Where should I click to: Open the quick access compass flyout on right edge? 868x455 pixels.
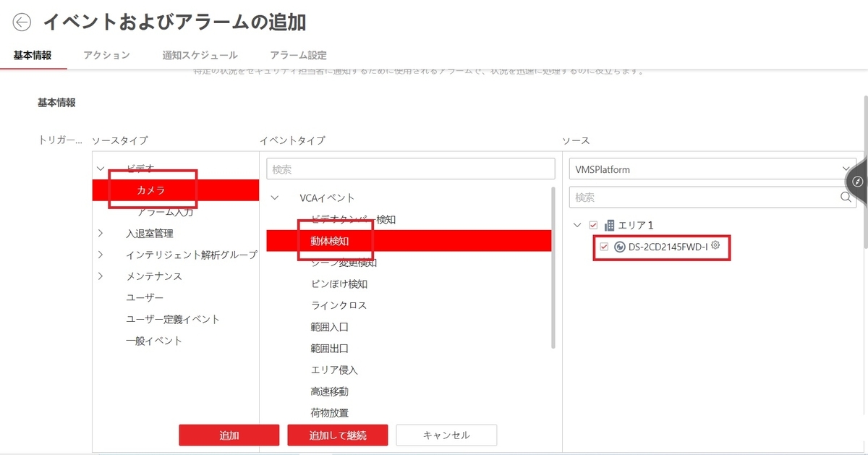tap(857, 182)
